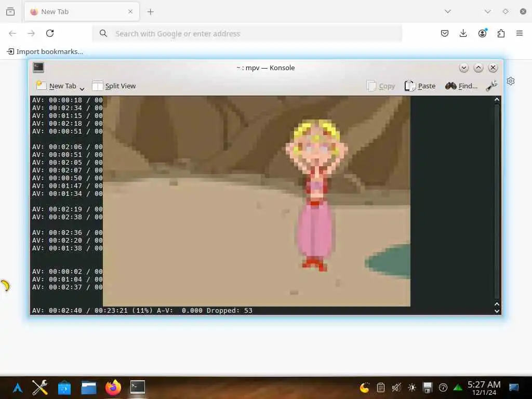This screenshot has height=399, width=532.
Task: Open clipboard tray icon
Action: [x=381, y=387]
